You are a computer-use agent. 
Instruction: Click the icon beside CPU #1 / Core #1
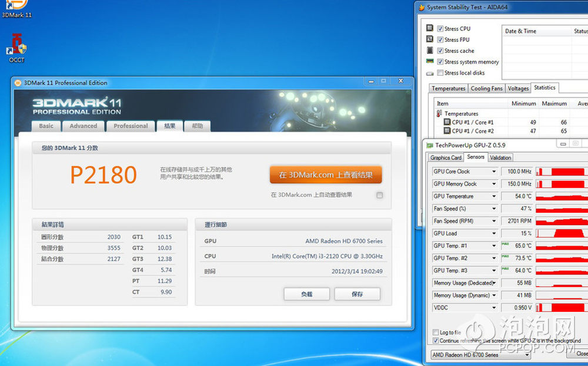pyautogui.click(x=447, y=122)
